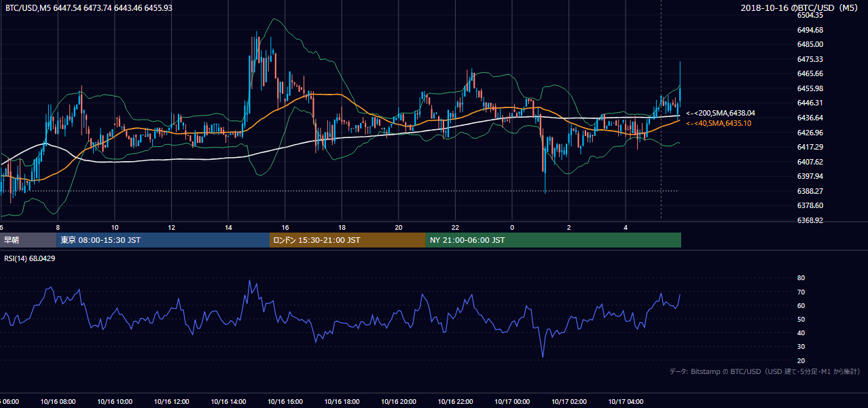Click price axis label 6494.68
This screenshot has height=408, width=868.
(x=810, y=30)
